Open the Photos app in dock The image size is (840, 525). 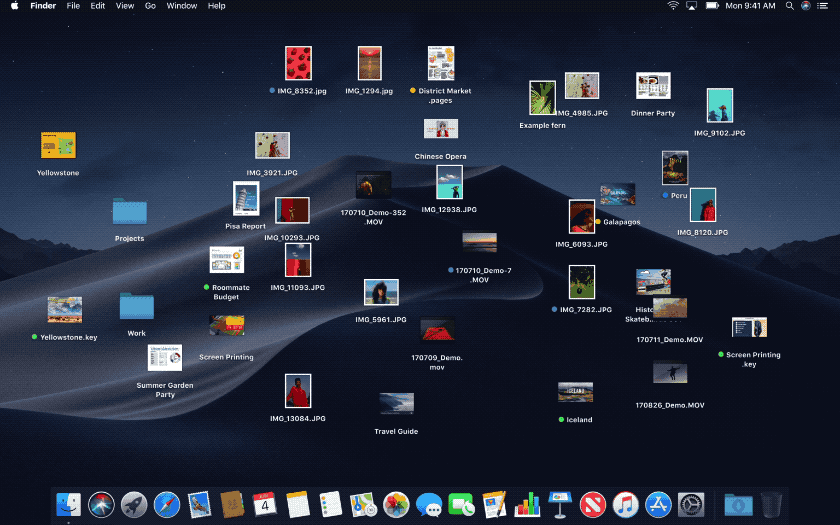point(396,505)
